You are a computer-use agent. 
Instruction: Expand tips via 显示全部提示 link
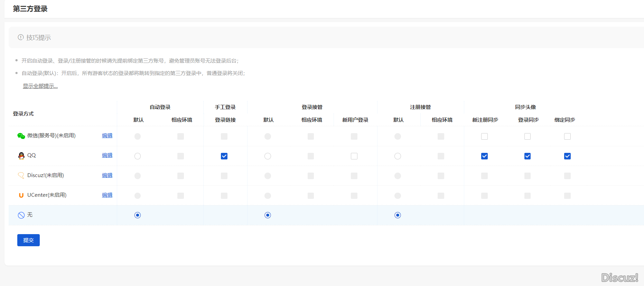[40, 86]
